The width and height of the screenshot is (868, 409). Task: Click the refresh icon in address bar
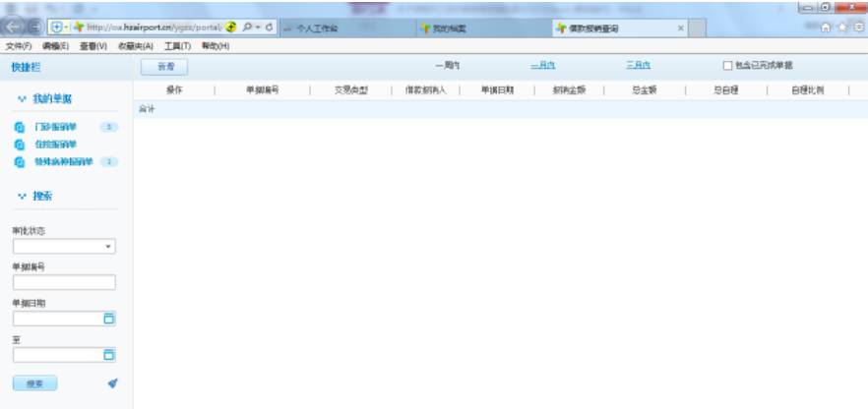click(x=269, y=28)
